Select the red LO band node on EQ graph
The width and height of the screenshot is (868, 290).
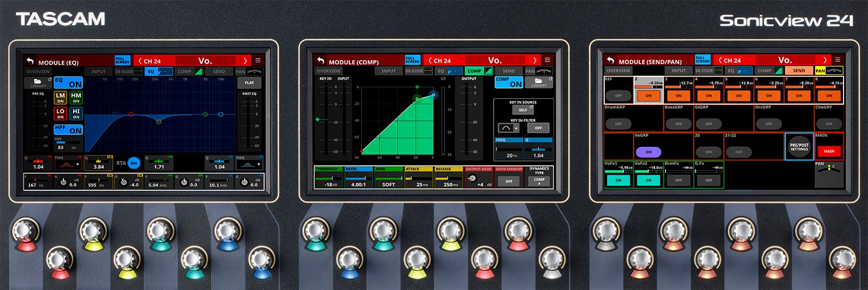(x=131, y=115)
